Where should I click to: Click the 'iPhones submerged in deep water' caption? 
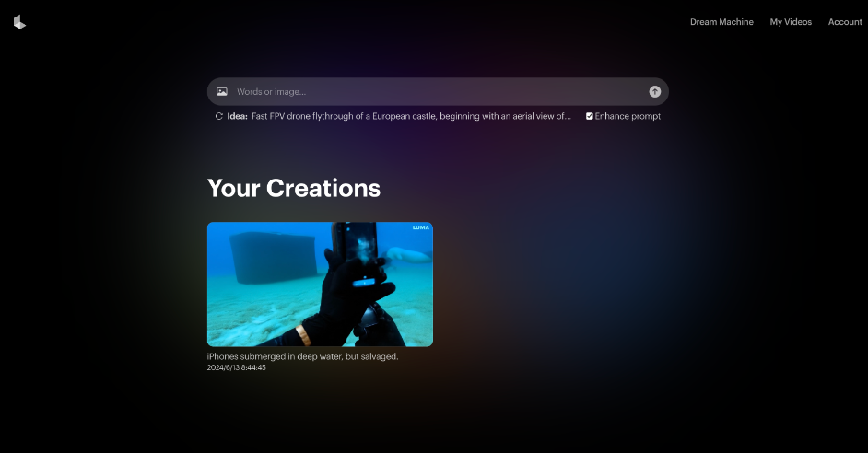[x=302, y=356]
